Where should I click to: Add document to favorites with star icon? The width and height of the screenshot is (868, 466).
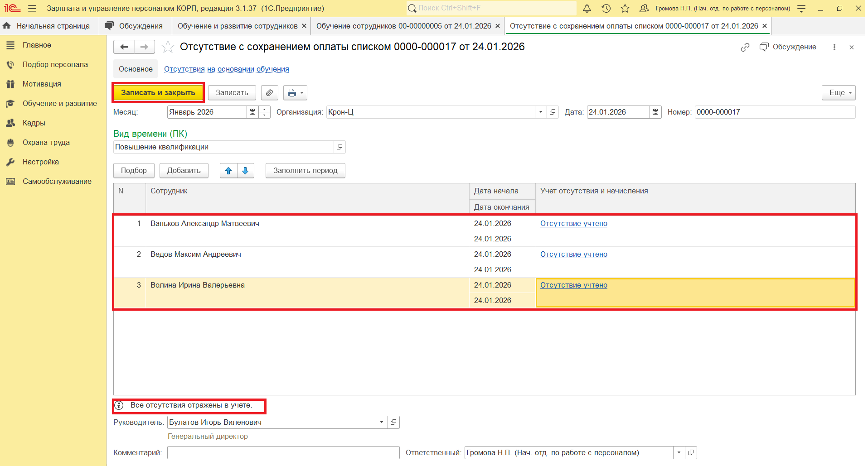tap(168, 47)
